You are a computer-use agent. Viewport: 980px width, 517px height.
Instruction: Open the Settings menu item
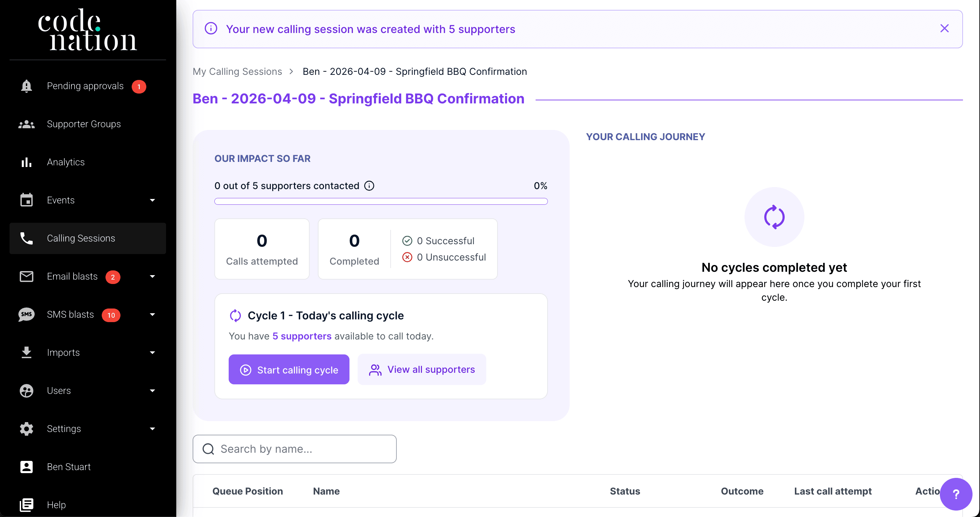click(64, 429)
